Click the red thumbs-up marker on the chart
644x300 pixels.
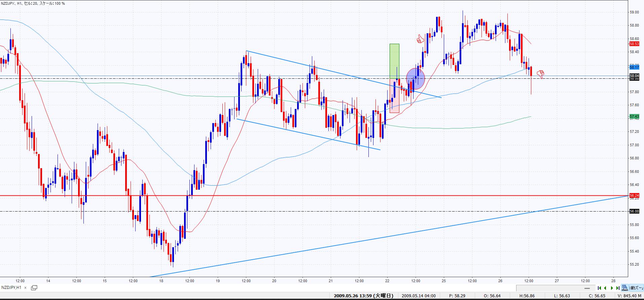pyautogui.click(x=420, y=39)
